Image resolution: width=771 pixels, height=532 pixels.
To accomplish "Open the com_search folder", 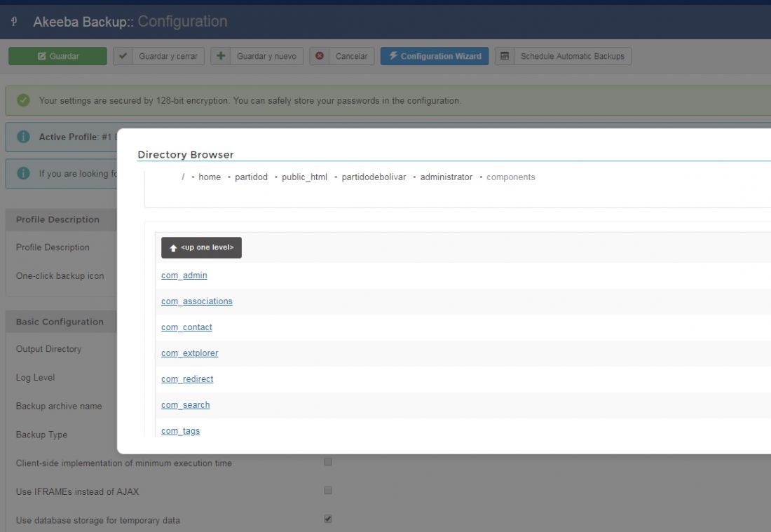I will pyautogui.click(x=185, y=405).
